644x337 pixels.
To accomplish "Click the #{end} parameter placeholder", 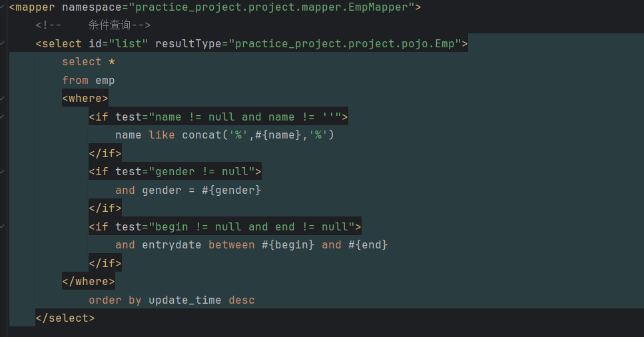I will pyautogui.click(x=368, y=245).
